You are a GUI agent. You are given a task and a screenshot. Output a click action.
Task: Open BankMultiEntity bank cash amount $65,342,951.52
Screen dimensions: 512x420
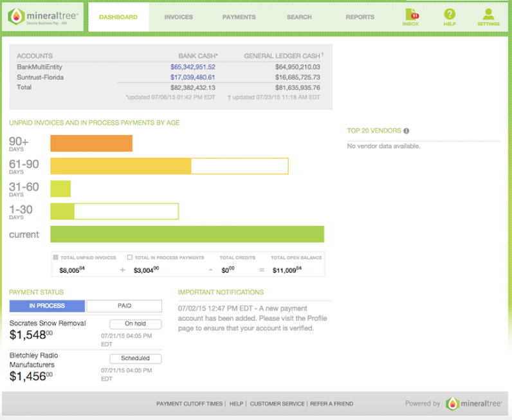(x=193, y=67)
